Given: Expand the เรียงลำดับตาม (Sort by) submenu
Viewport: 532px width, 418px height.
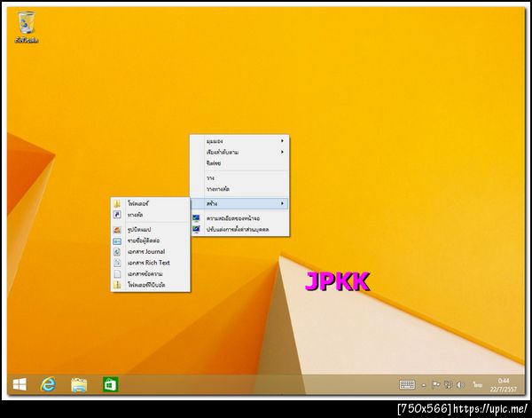Looking at the screenshot, I should click(x=239, y=152).
